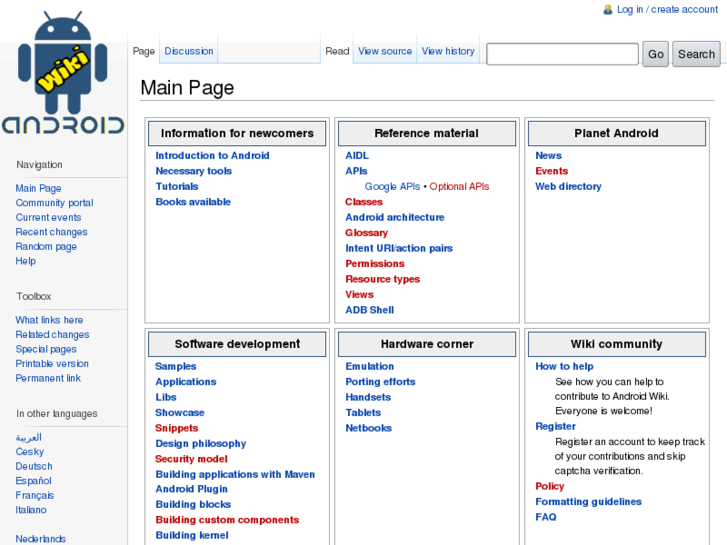727x545 pixels.
Task: Open Related changes in Toolbox
Action: [x=52, y=334]
